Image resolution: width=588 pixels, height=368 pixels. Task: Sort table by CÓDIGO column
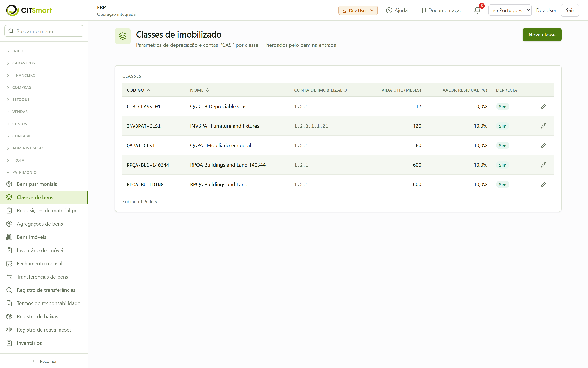[138, 90]
